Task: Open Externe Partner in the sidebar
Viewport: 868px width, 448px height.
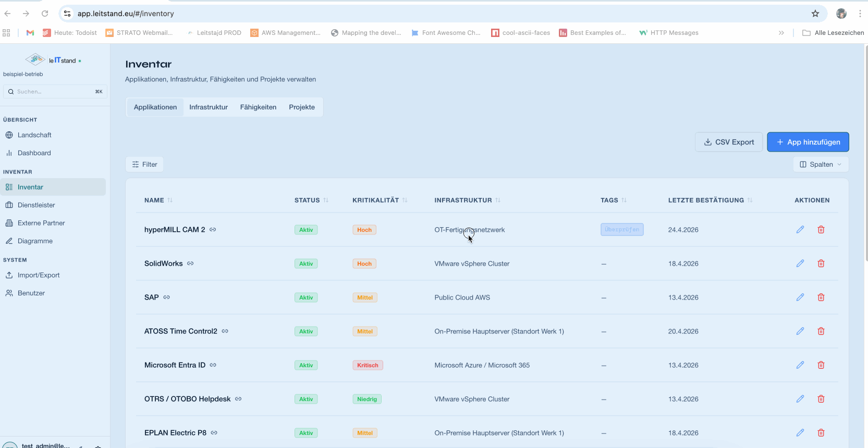Action: pos(53,223)
